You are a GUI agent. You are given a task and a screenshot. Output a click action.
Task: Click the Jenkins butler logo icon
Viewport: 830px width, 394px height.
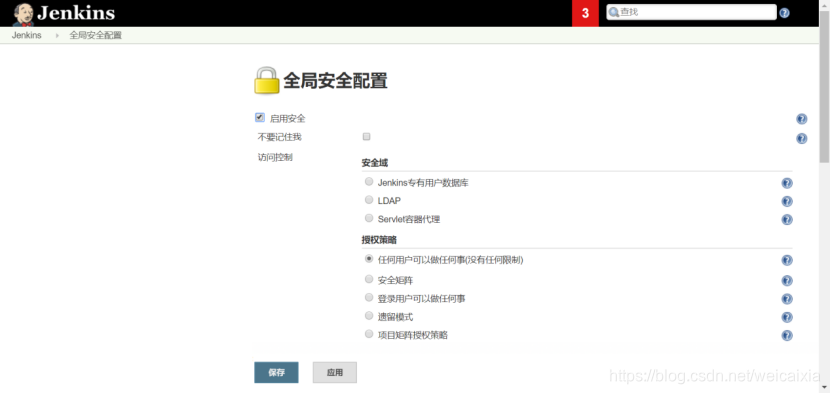point(23,14)
